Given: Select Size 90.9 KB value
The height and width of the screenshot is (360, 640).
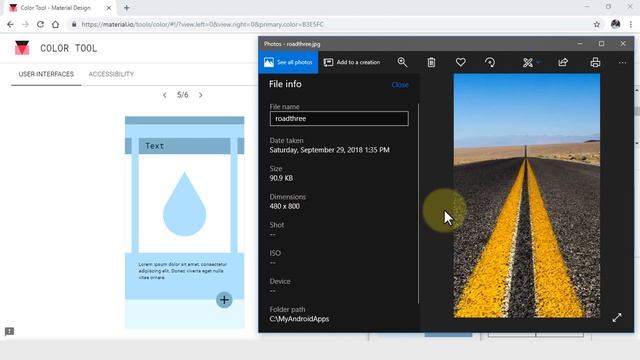Looking at the screenshot, I should pos(281,178).
